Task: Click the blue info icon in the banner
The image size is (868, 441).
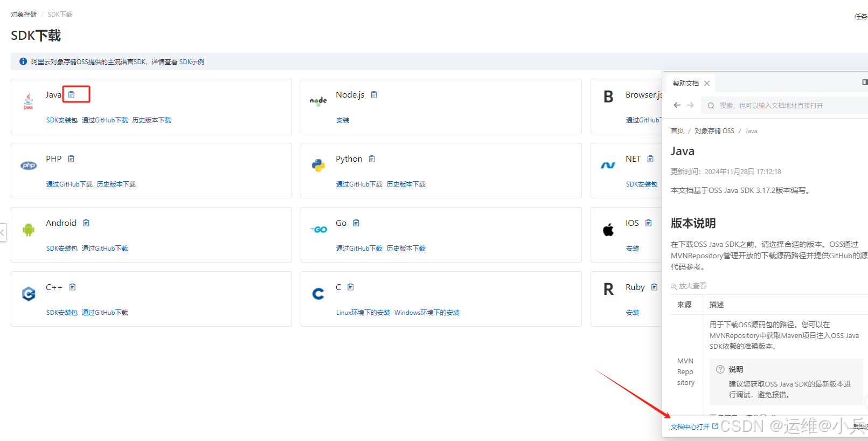Action: [x=23, y=61]
